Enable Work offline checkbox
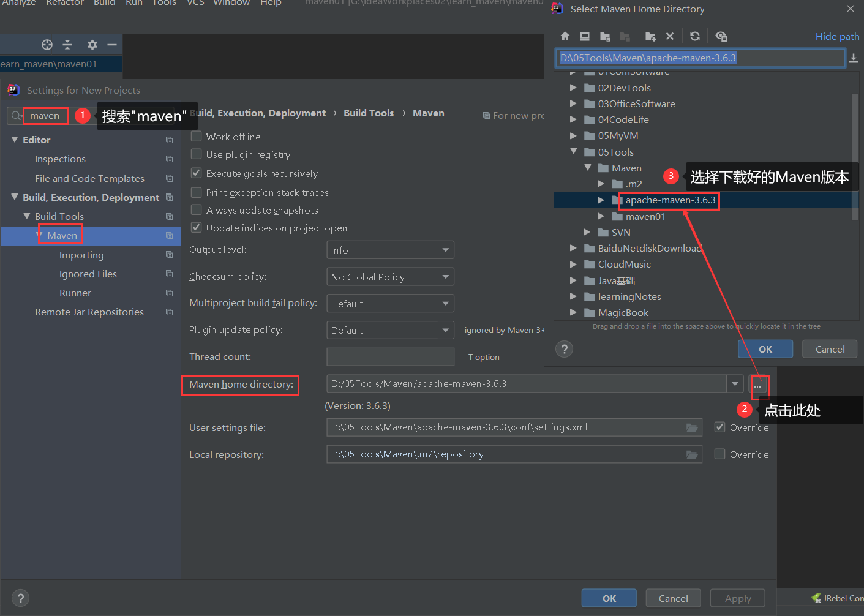The image size is (864, 616). tap(197, 136)
